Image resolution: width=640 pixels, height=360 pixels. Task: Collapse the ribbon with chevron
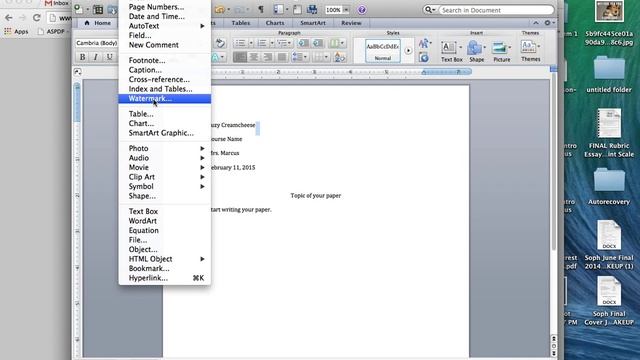coord(536,23)
